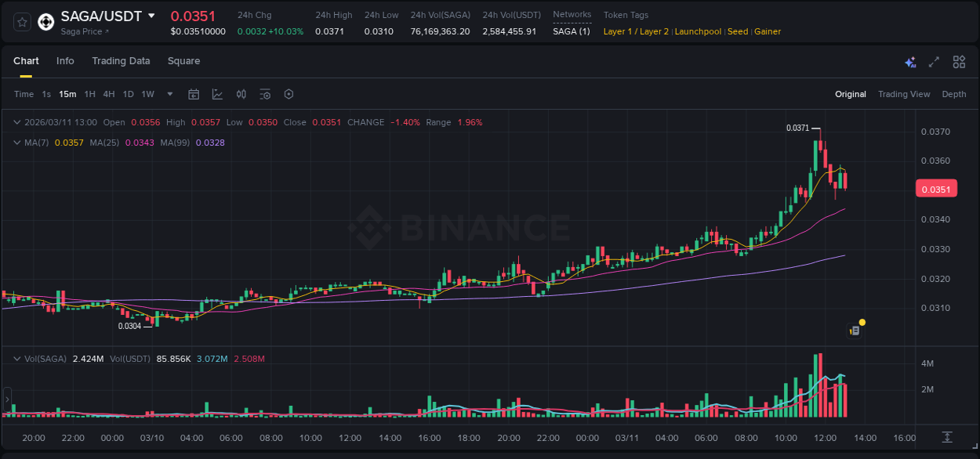Open the indicator list settings icon
Image resolution: width=980 pixels, height=459 pixels.
(265, 94)
